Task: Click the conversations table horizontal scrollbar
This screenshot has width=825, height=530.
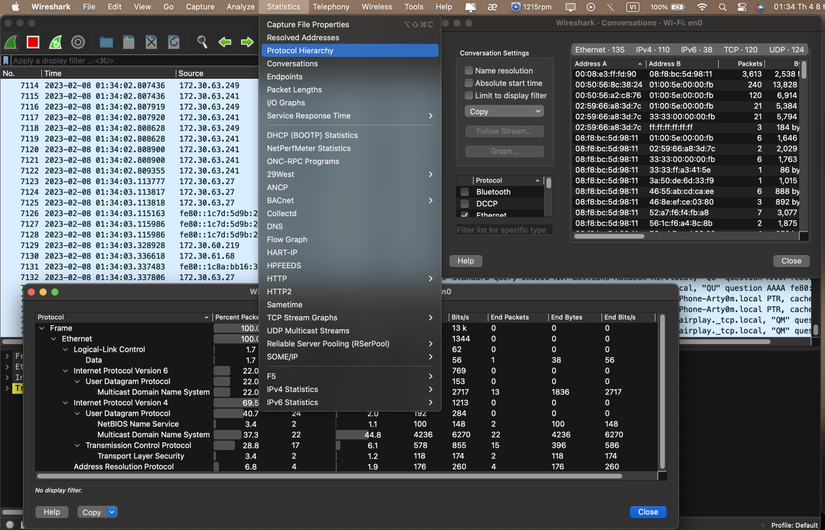Action: (x=610, y=237)
